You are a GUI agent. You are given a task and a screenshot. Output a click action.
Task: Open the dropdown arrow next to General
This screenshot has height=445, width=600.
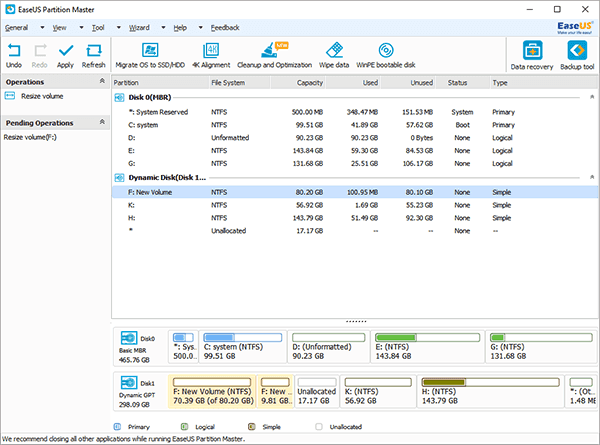tap(42, 28)
